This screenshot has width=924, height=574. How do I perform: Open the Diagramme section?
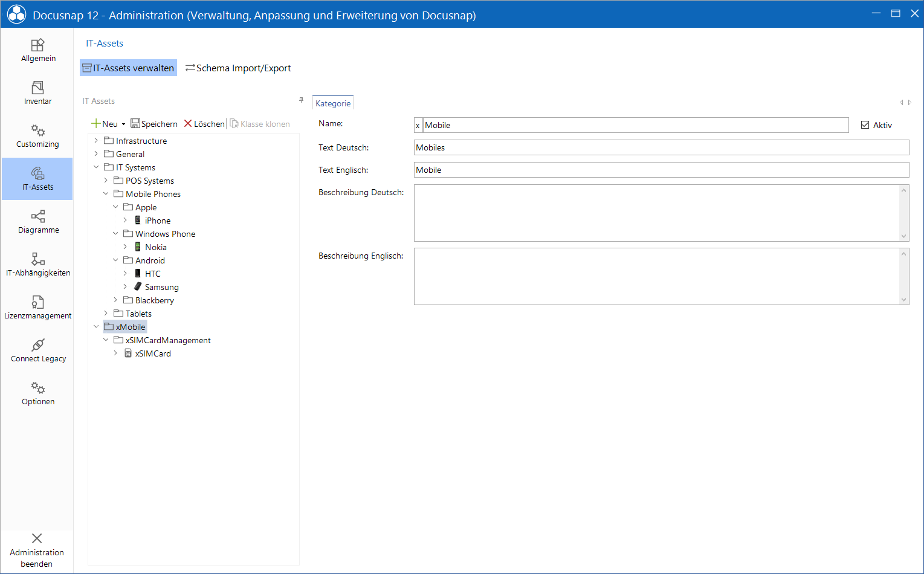tap(37, 222)
